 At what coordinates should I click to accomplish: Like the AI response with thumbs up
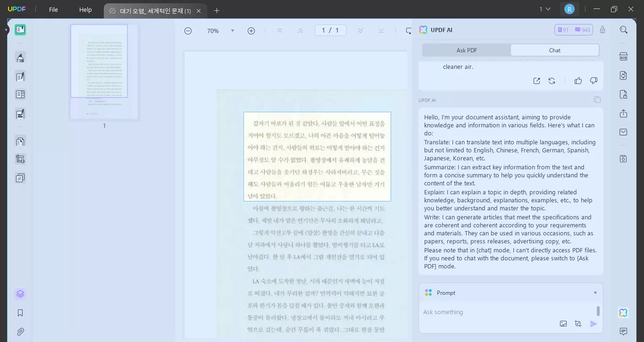click(578, 81)
